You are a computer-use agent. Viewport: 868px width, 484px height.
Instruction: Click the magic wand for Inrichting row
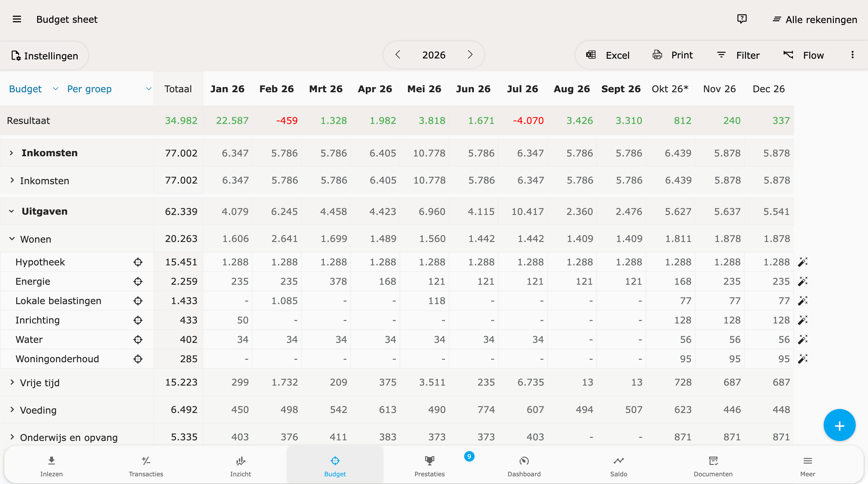click(802, 320)
